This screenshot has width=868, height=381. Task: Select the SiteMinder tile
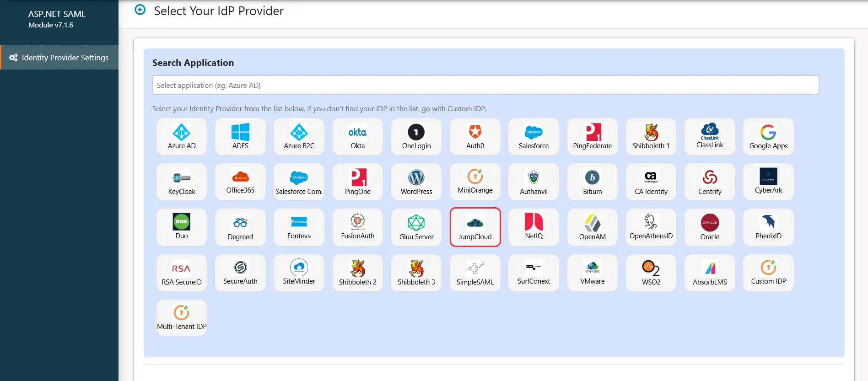click(x=299, y=273)
